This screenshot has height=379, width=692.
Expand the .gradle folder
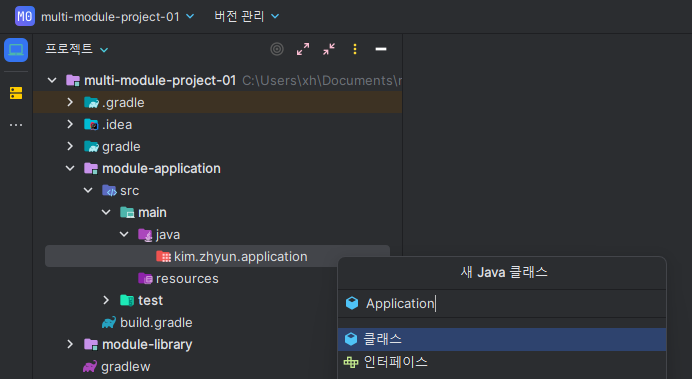pos(70,102)
